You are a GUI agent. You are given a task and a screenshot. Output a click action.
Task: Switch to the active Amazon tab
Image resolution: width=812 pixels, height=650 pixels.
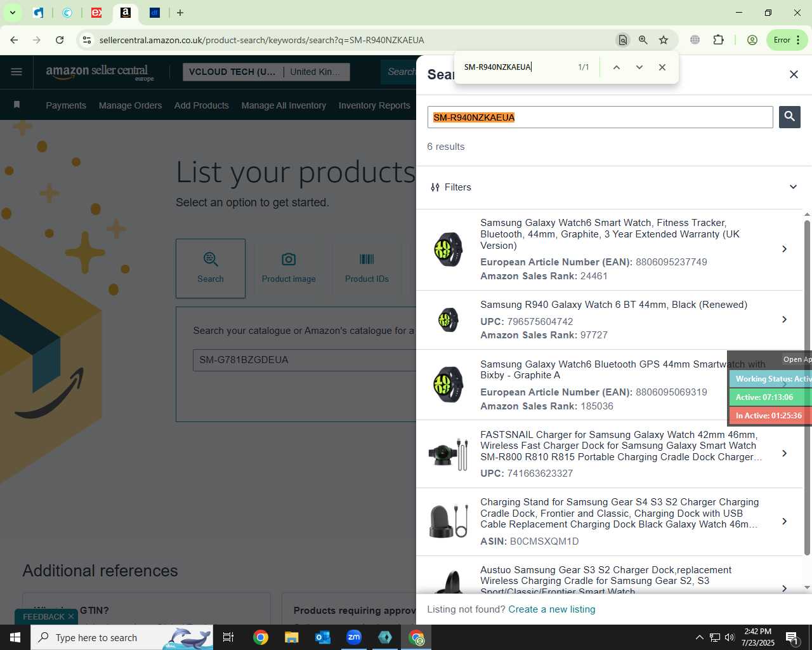[x=126, y=13]
